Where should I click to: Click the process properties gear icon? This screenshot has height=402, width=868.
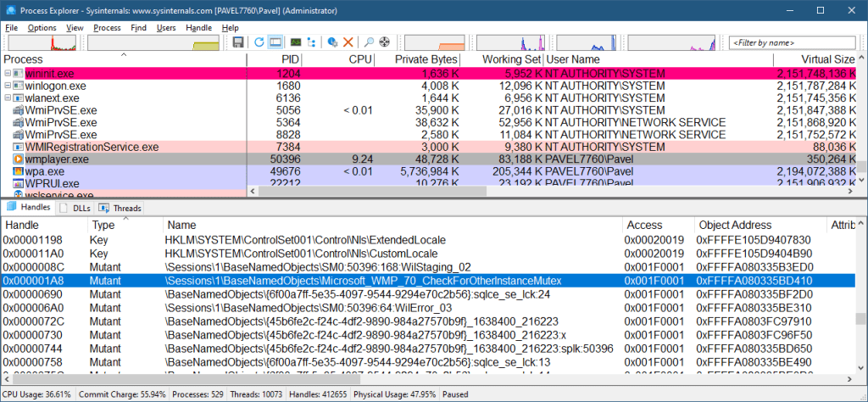(x=332, y=42)
